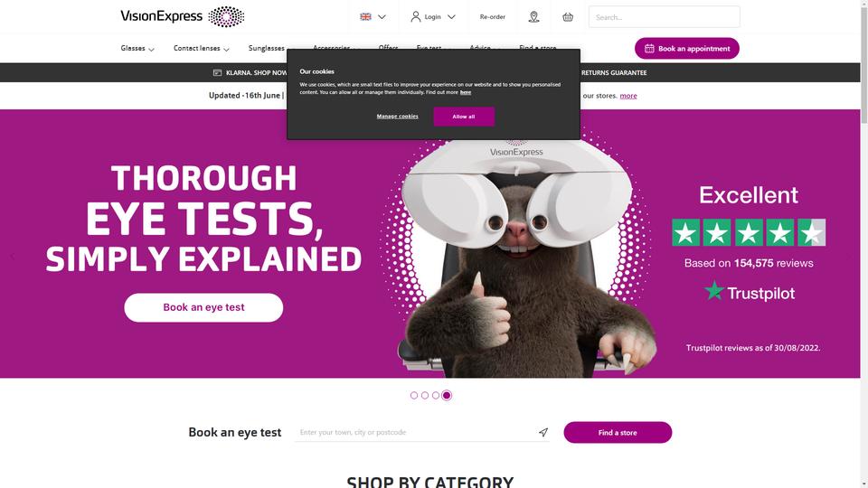The image size is (868, 488).
Task: Click the UK flag language icon
Action: (365, 16)
